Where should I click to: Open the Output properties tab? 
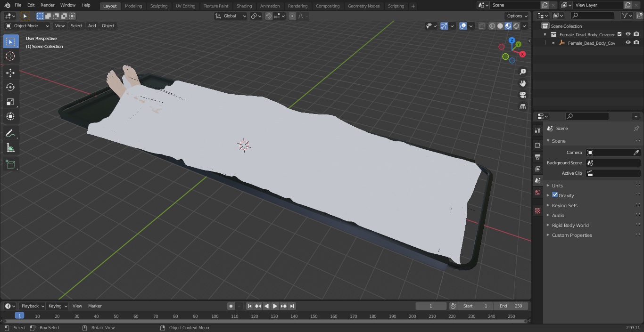[537, 157]
